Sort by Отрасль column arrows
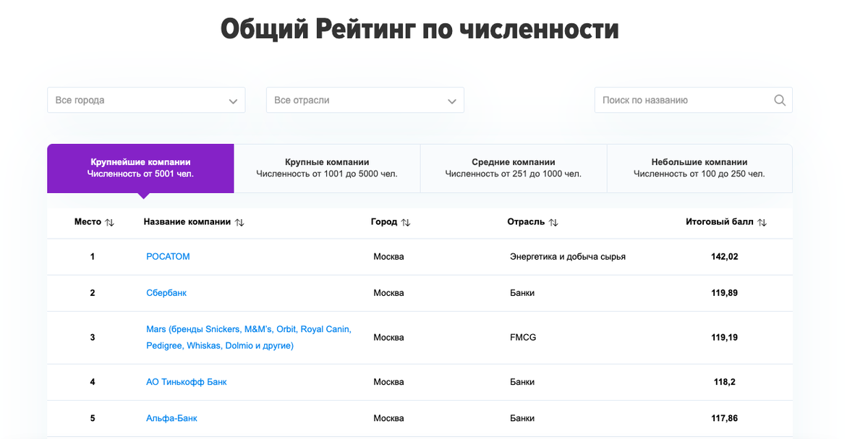 pos(553,223)
